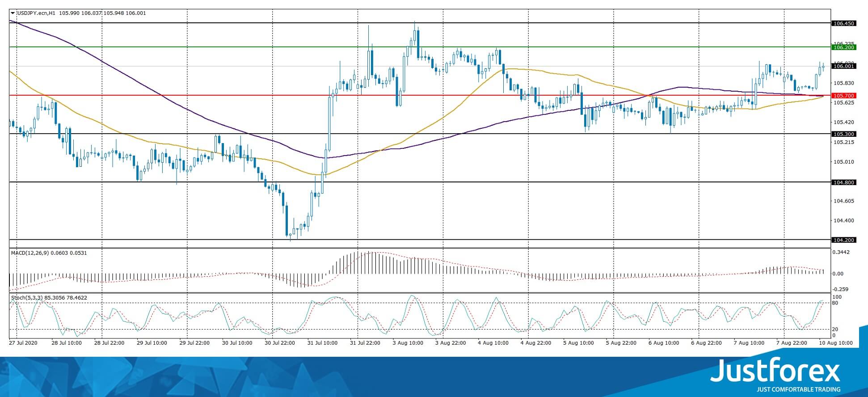Select the MACD scale value -0.259

(840, 290)
